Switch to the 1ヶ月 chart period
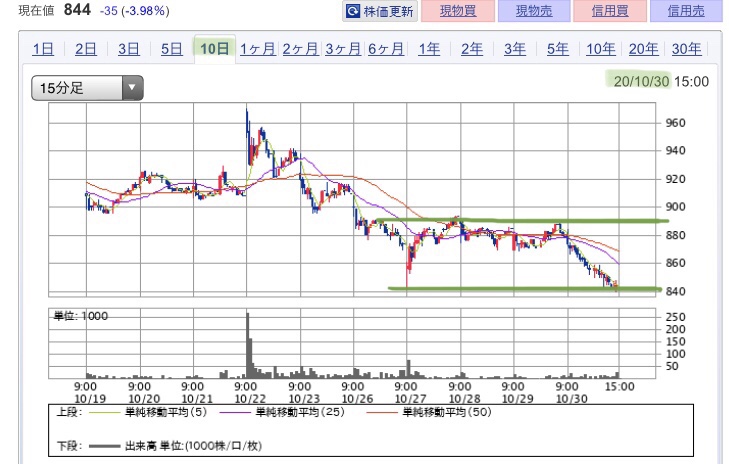 258,49
